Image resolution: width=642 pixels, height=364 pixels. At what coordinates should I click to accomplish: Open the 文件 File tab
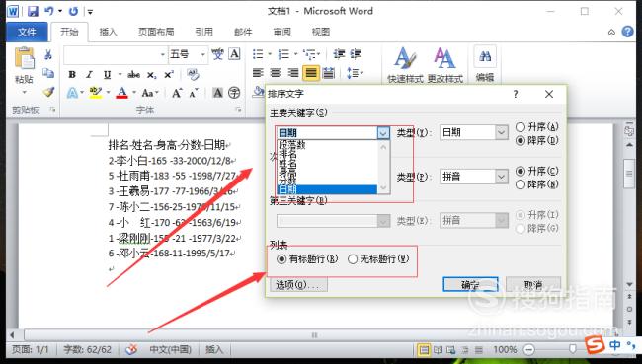point(27,32)
